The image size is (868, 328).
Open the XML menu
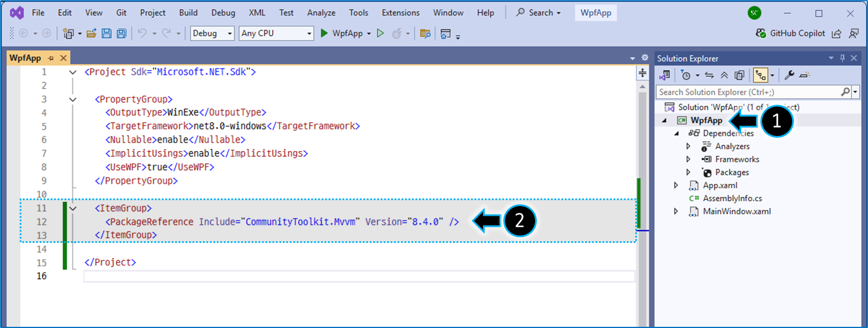257,13
